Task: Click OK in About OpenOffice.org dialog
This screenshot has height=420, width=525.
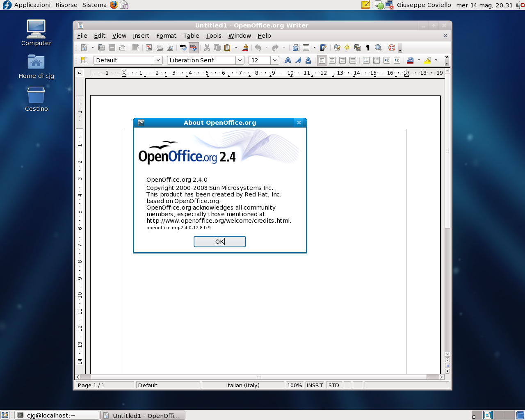Action: [x=220, y=242]
